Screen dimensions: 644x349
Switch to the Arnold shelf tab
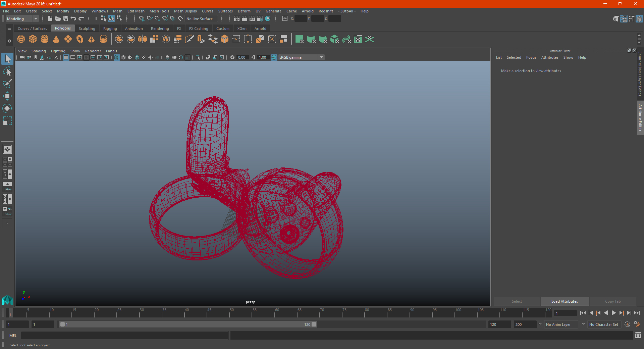tap(260, 29)
